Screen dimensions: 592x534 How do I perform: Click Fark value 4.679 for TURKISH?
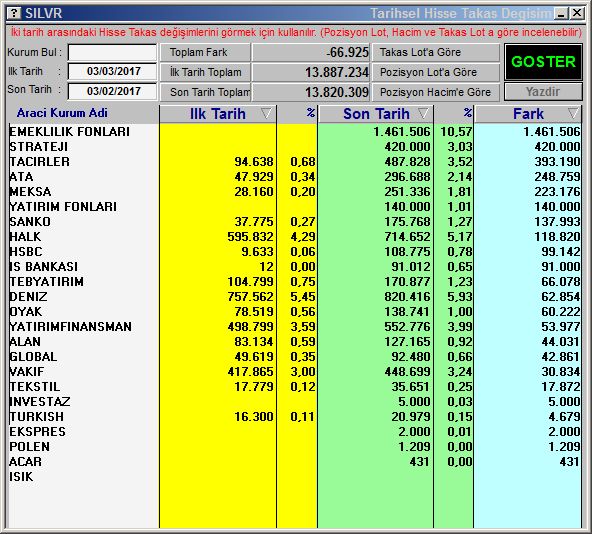pos(564,417)
